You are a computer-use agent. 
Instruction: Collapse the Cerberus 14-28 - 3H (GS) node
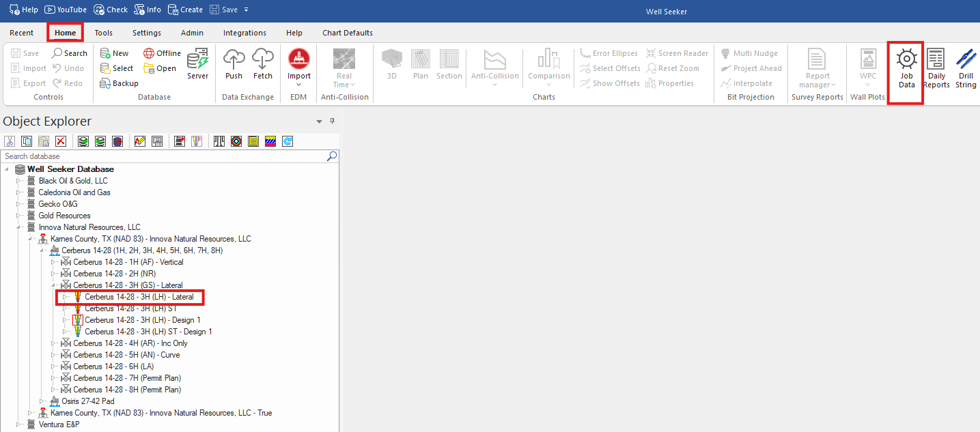click(x=55, y=285)
